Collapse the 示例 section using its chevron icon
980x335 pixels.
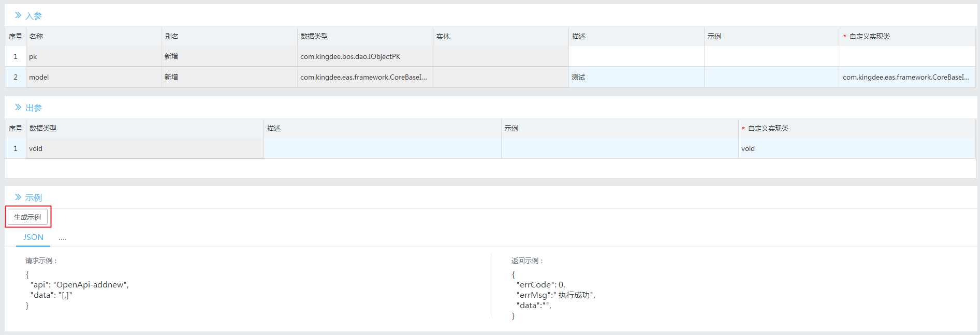point(18,197)
